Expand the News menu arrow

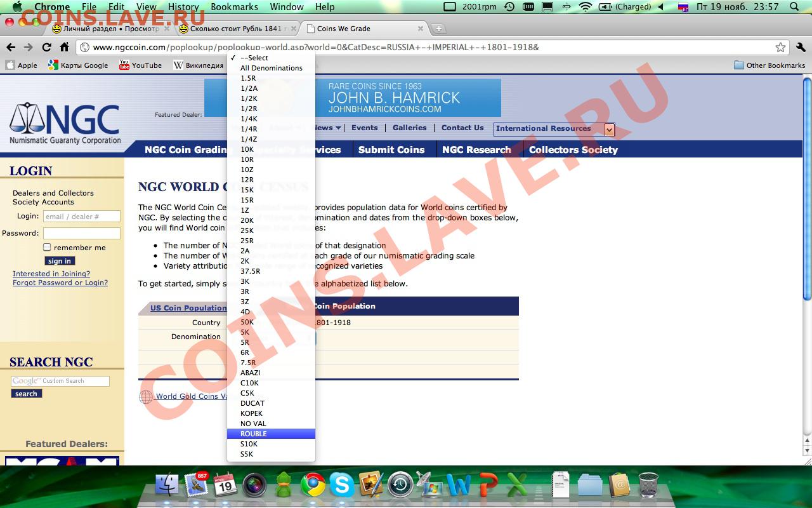[x=338, y=128]
